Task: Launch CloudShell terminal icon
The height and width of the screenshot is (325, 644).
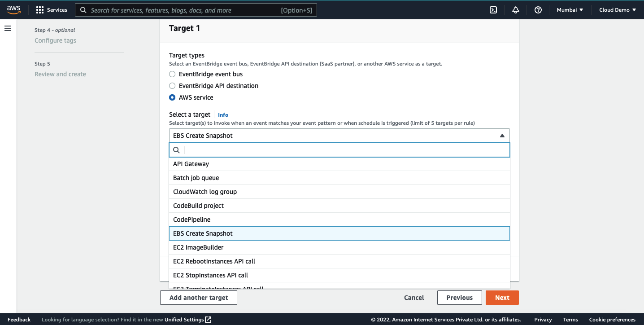Action: (x=493, y=10)
